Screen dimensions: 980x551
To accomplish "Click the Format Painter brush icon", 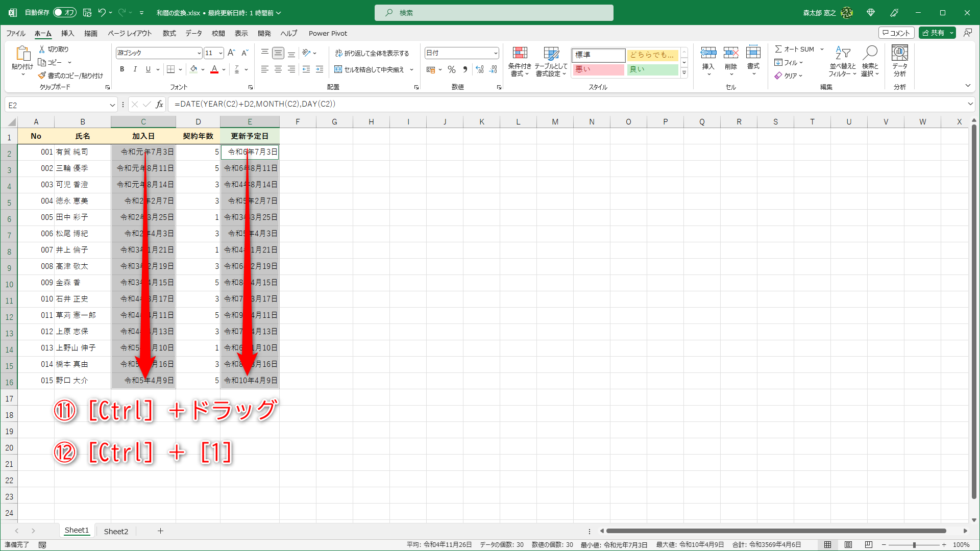I will coord(42,76).
